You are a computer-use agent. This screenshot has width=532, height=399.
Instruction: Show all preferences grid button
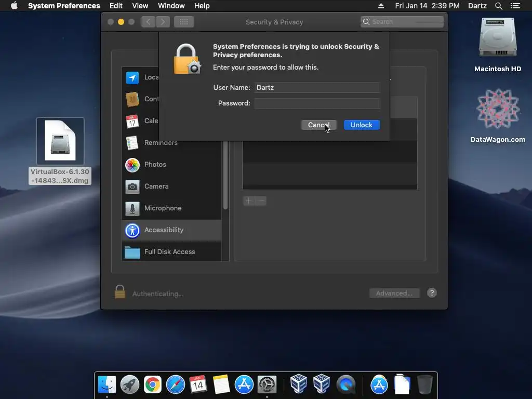183,22
